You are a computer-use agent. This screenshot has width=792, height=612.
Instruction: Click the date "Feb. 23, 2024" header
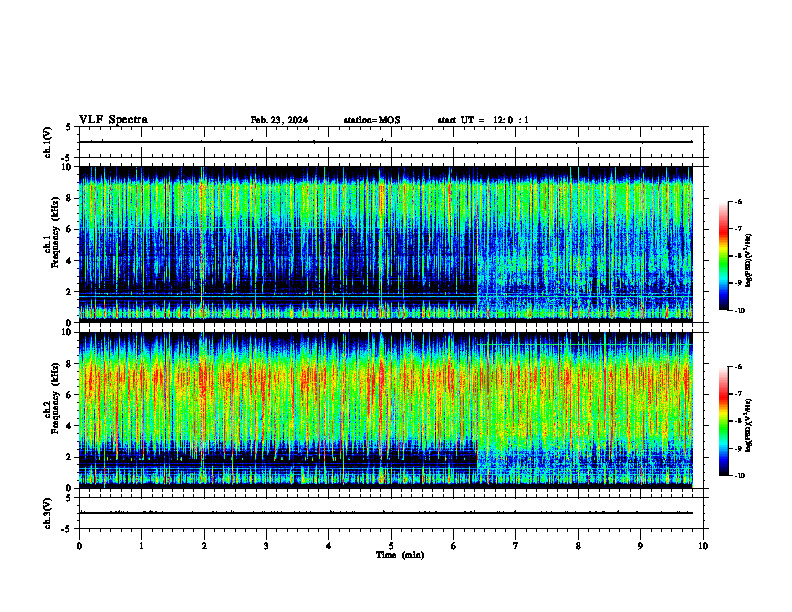(x=279, y=120)
